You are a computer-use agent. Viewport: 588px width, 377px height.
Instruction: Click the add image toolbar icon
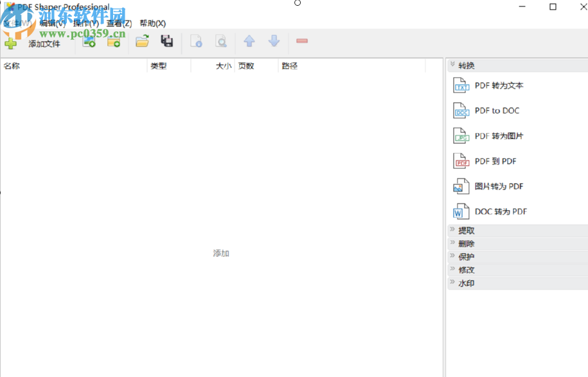[x=89, y=41]
